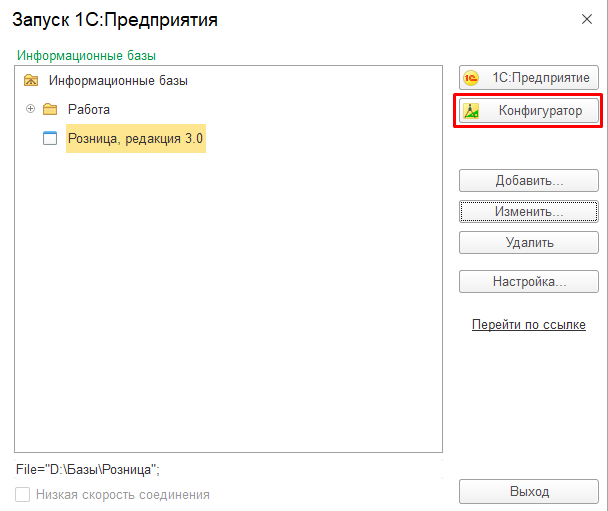This screenshot has width=608, height=511.
Task: Open the Настройка... dialog
Action: [529, 281]
